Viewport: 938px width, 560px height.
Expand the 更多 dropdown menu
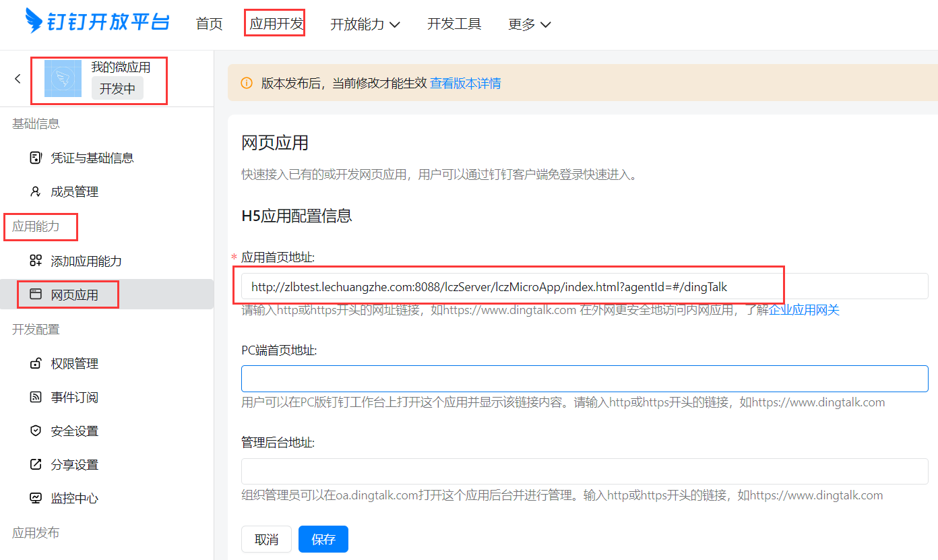pos(530,24)
